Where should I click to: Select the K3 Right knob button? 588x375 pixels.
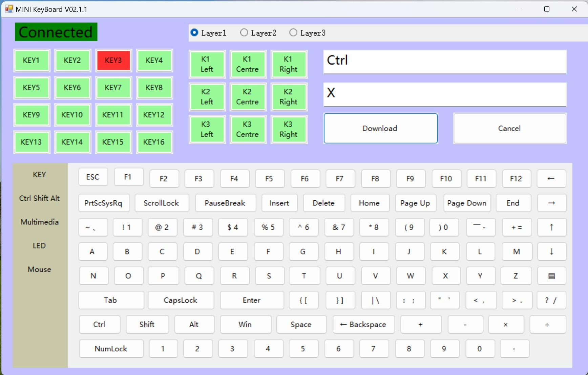tap(289, 129)
